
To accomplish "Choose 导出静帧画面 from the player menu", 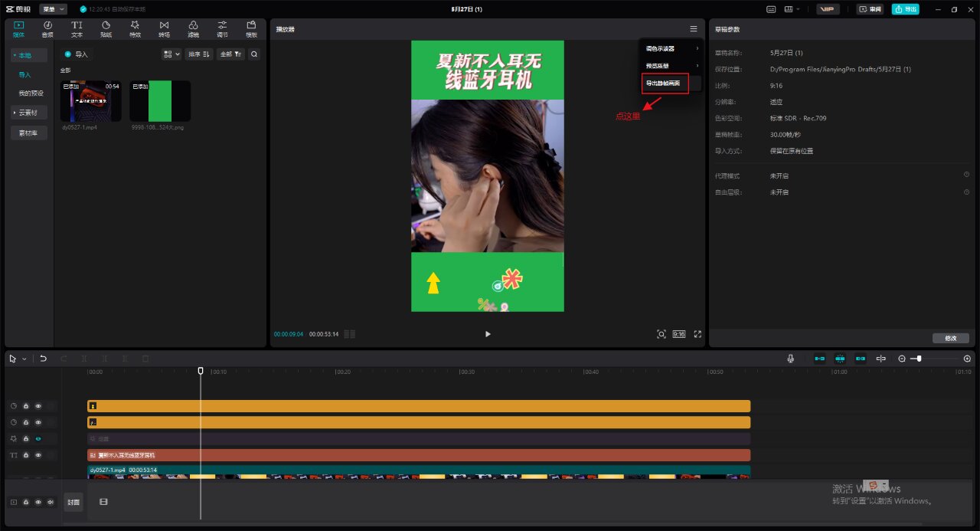I will (665, 83).
